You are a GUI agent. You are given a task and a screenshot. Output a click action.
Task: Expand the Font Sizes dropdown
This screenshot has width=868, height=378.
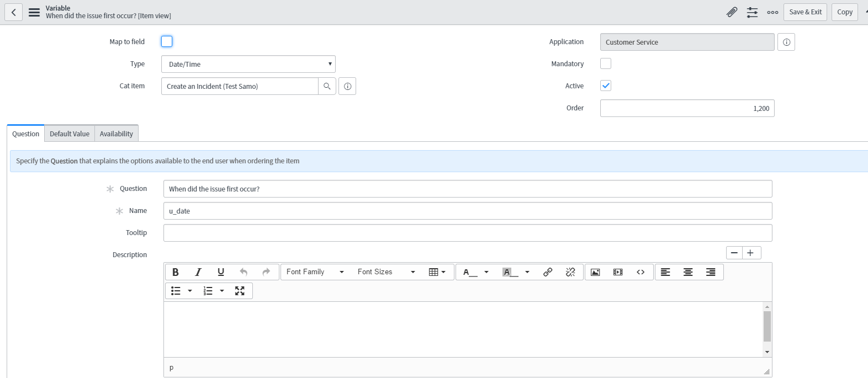[386, 272]
